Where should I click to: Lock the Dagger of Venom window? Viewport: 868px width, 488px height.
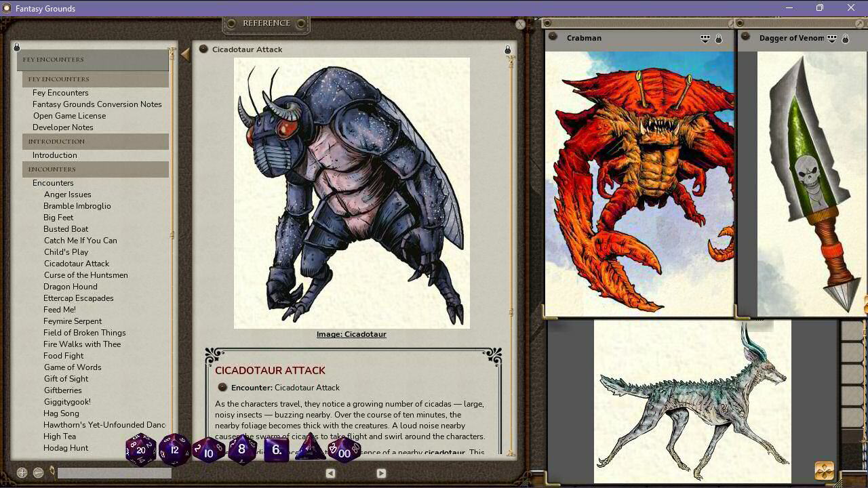pos(846,39)
